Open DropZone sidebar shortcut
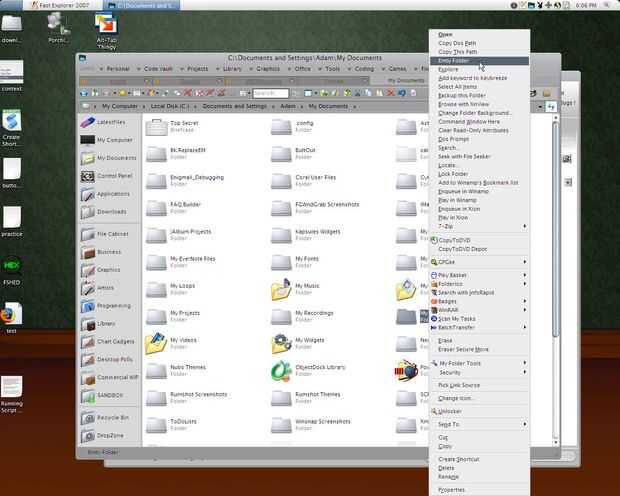The height and width of the screenshot is (496, 620). pos(103,435)
